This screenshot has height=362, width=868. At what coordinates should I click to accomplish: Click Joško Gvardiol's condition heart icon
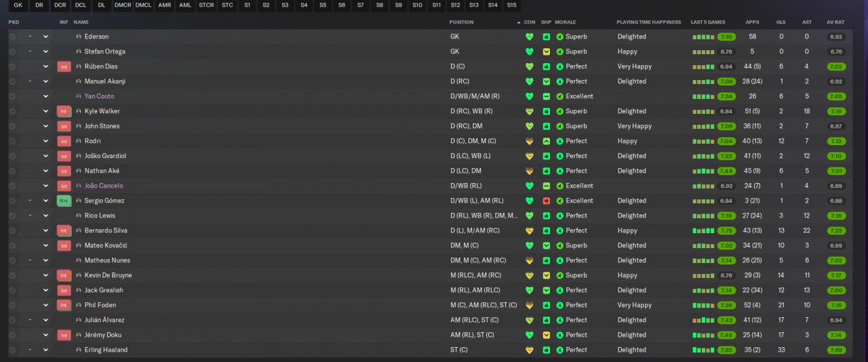coord(530,156)
